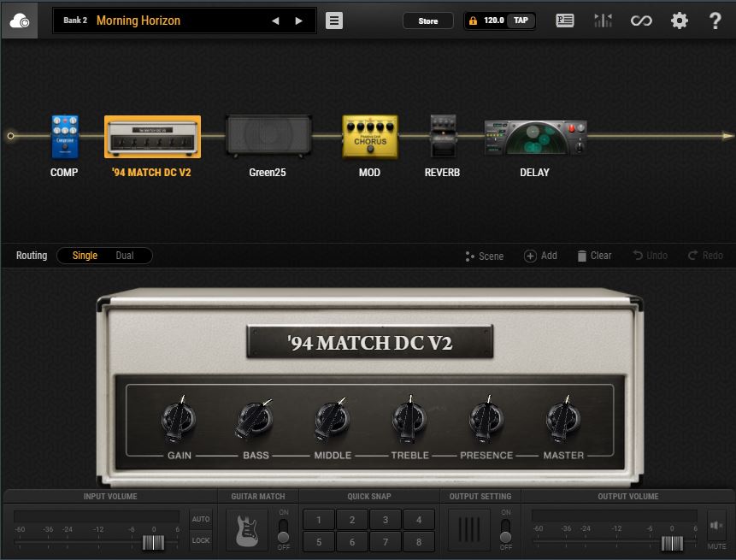The height and width of the screenshot is (560, 736).
Task: Open the Looper with the infinity icon
Action: 641,20
